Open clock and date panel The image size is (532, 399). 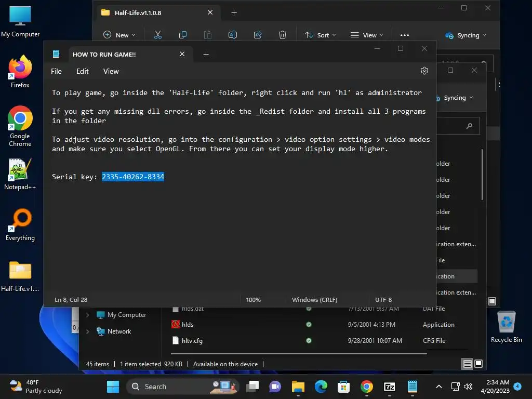(x=495, y=387)
